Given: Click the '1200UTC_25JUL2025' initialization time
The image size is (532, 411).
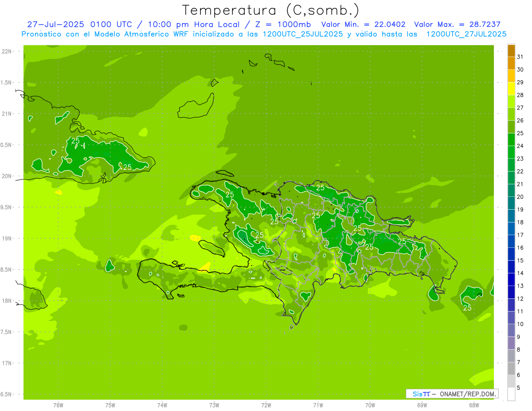Looking at the screenshot, I should 302,34.
